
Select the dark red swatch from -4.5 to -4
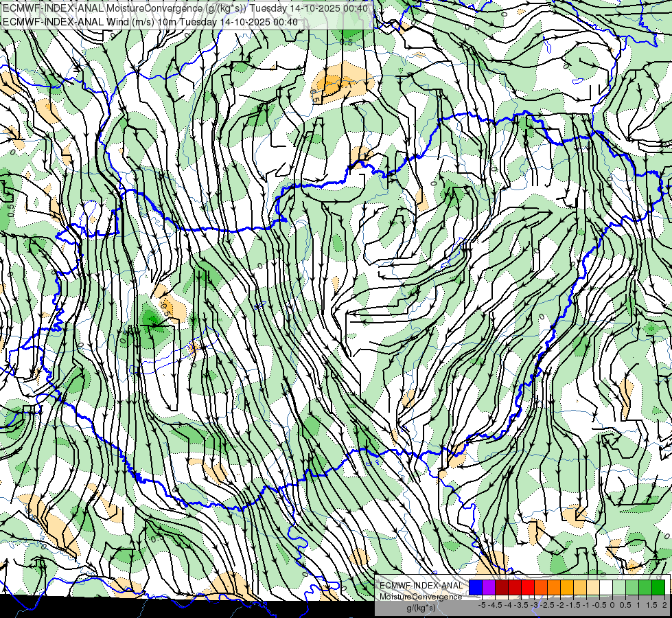[x=502, y=587]
